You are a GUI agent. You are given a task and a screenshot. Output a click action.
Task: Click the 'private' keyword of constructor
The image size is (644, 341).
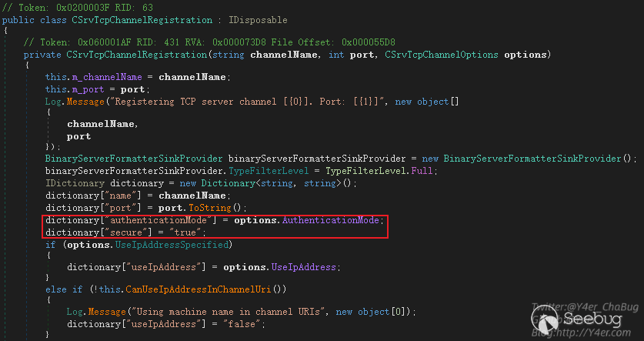(42, 55)
